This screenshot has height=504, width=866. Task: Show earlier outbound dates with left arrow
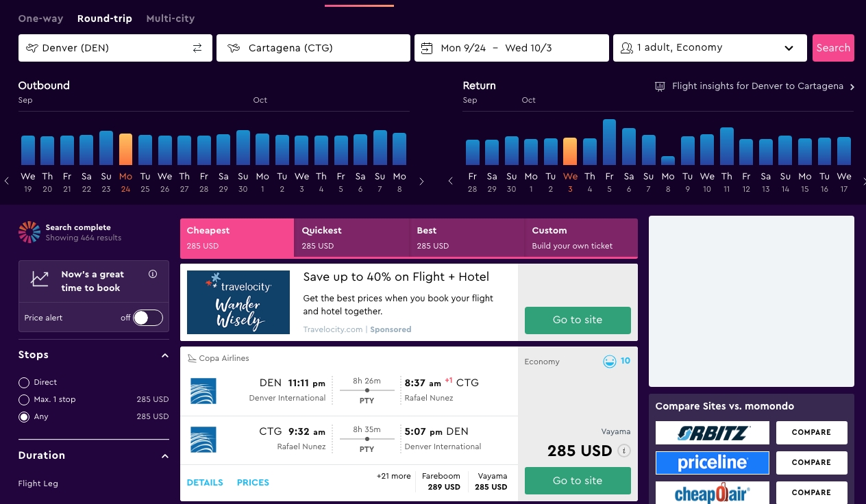pyautogui.click(x=7, y=181)
